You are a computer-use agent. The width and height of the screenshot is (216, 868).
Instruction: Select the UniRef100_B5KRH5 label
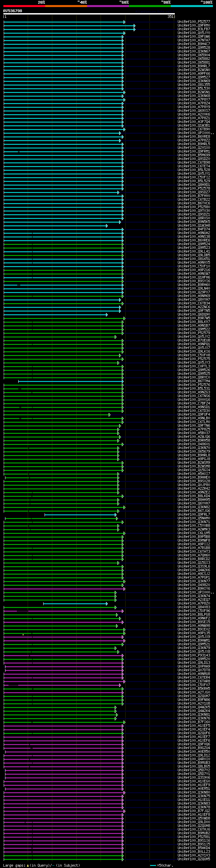pyautogui.click(x=194, y=689)
